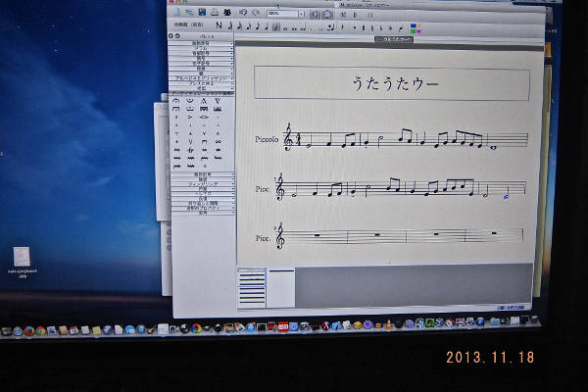The height and width of the screenshot is (392, 588).
Task: Toggle note input mode N button
Action: click(219, 25)
